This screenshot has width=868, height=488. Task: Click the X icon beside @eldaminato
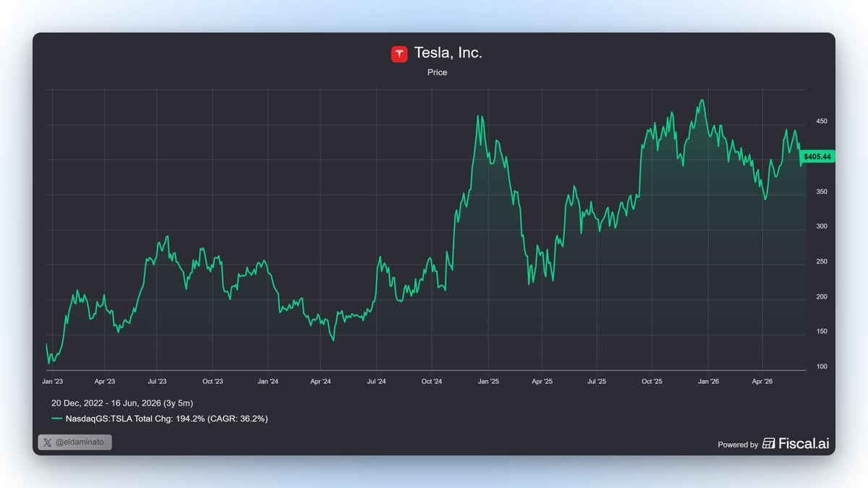(47, 442)
